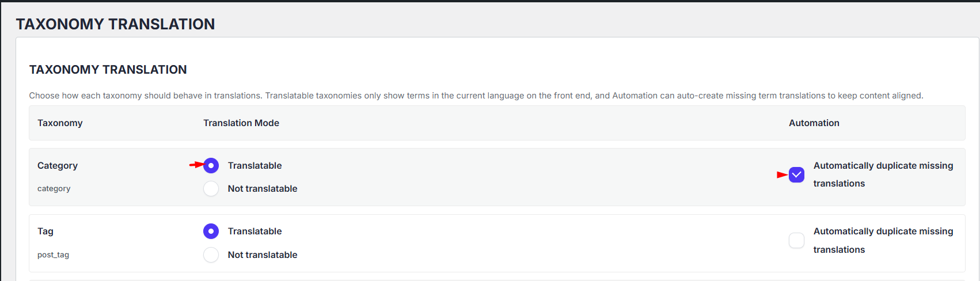Click the Category taxonomy name

pyautogui.click(x=58, y=165)
